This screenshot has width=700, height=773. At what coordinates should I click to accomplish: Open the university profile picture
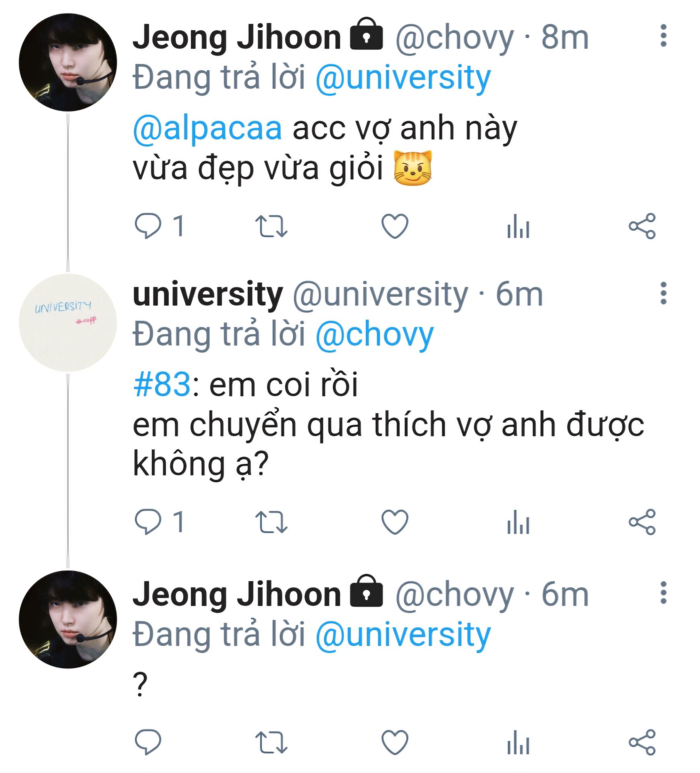click(x=68, y=322)
